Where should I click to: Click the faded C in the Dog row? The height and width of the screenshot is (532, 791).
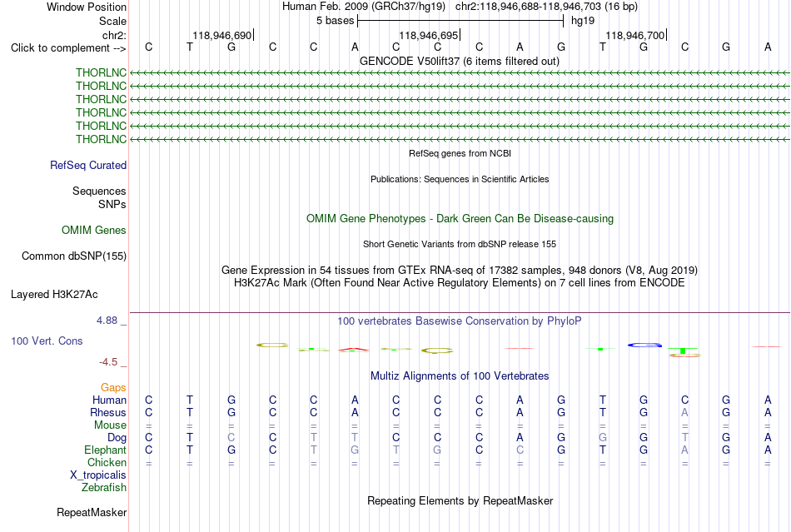click(x=231, y=438)
